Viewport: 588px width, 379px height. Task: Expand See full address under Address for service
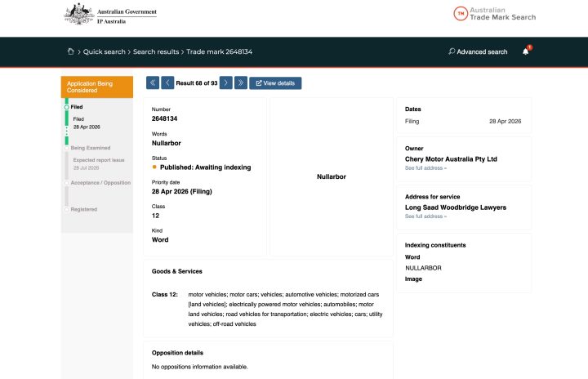425,216
